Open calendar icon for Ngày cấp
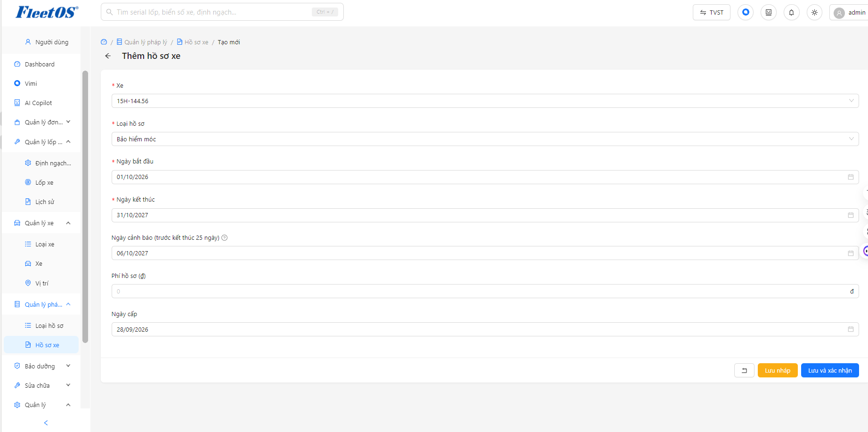868x432 pixels. (x=851, y=329)
